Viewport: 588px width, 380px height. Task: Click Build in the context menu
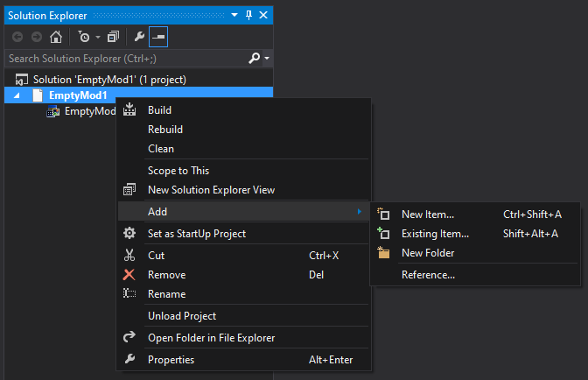(159, 110)
